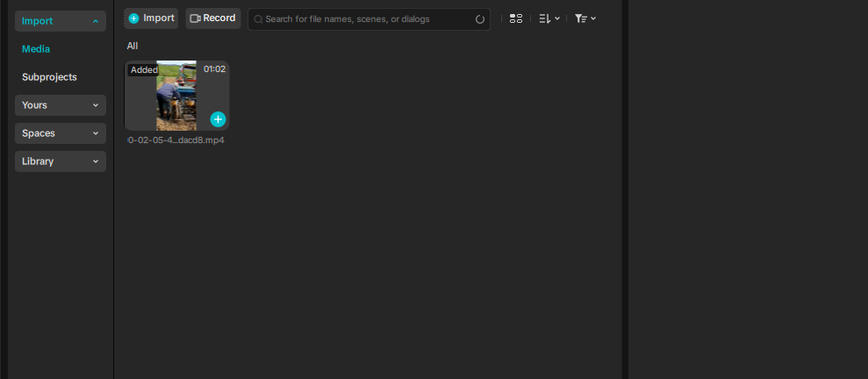Expand the Spaces section
Viewport: 868px width, 379px height.
coord(61,133)
